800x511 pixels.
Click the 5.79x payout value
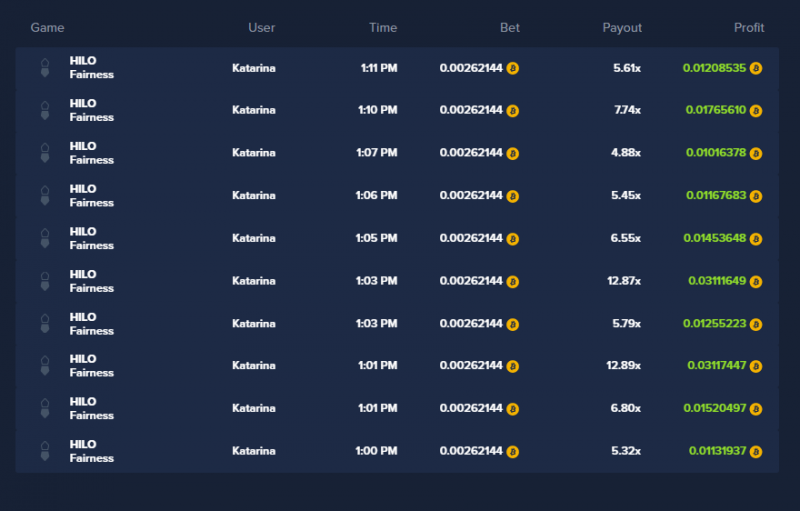point(627,324)
